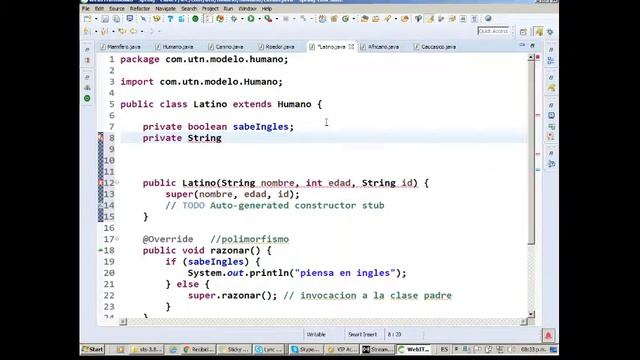This screenshot has width=640, height=360.
Task: Click the Smart Insert status bar entry
Action: tap(362, 334)
